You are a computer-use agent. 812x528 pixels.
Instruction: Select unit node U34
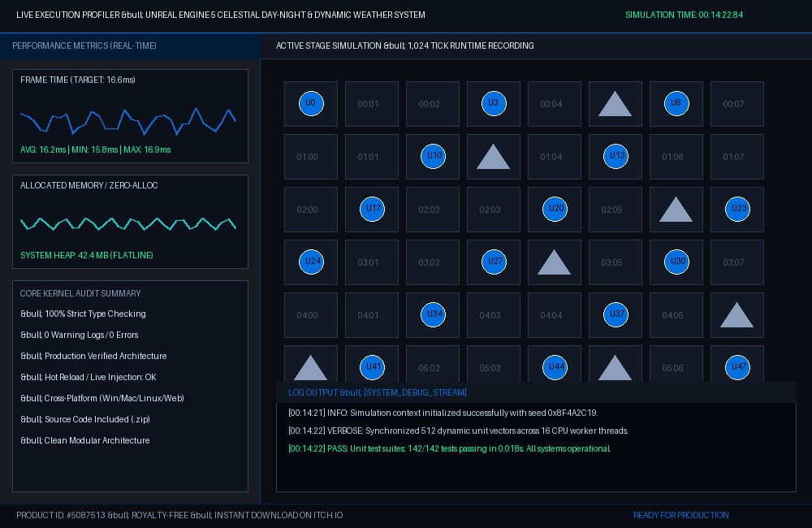click(434, 315)
